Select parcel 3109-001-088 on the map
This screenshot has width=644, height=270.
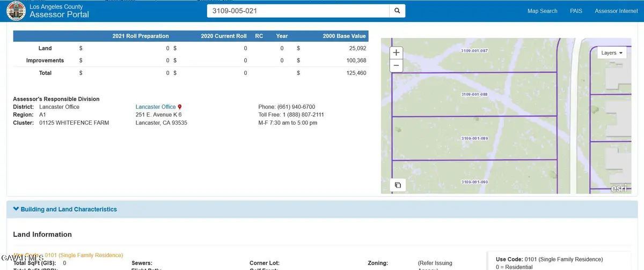[x=474, y=95]
